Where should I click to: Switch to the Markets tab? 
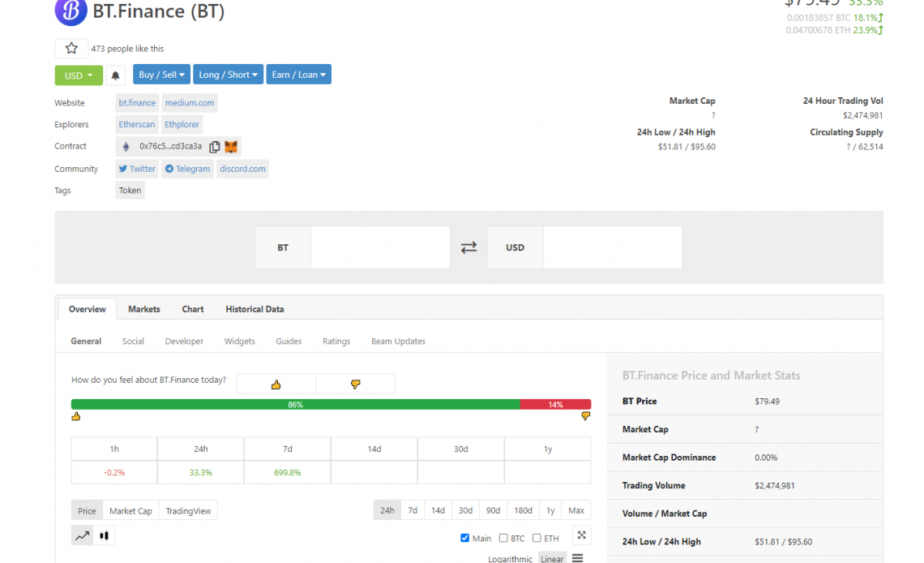tap(143, 309)
